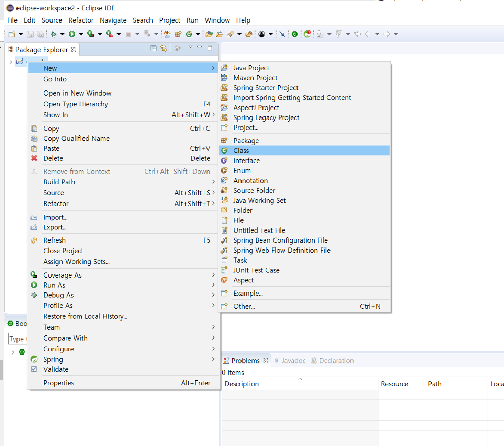Click the Boot Dashboard filter text field

[x=18, y=339]
